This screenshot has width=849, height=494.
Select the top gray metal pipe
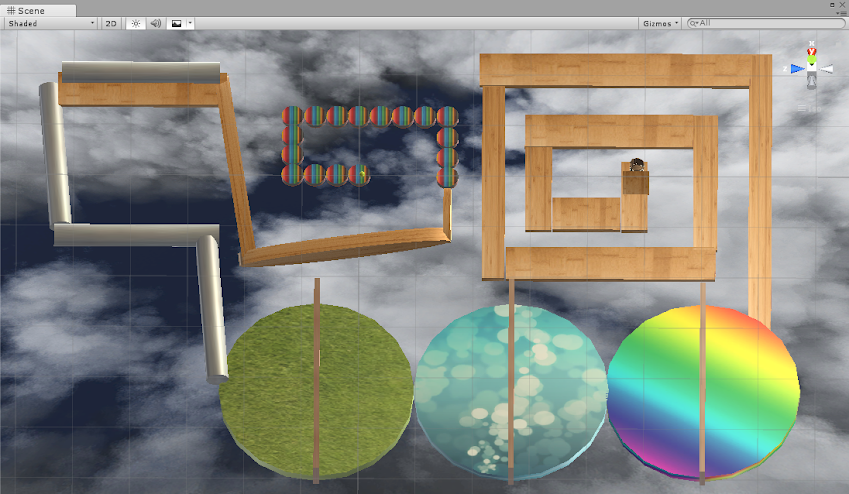pos(141,72)
